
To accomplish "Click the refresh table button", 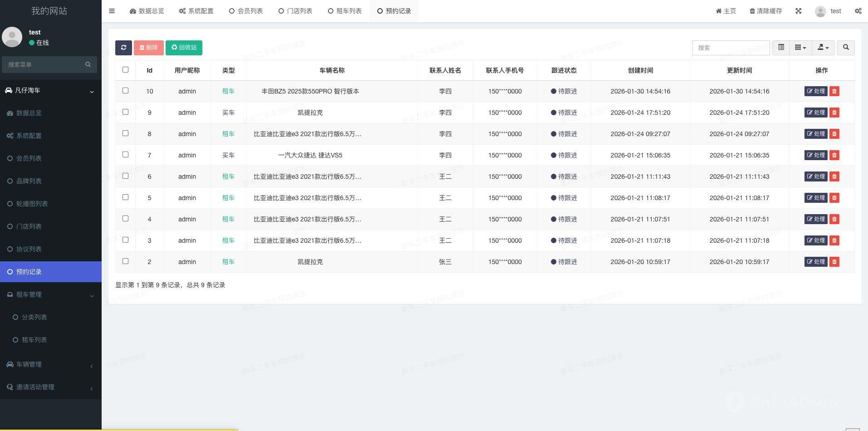I will (123, 48).
